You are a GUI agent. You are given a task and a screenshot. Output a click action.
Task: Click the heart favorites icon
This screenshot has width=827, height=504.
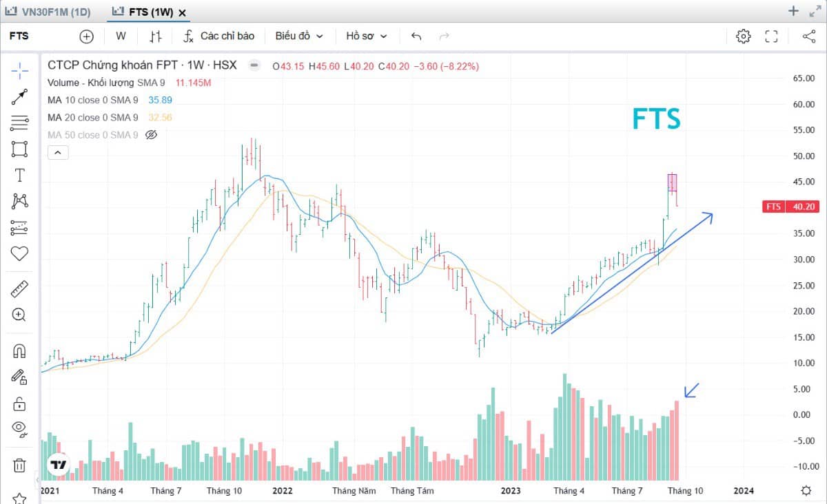19,253
